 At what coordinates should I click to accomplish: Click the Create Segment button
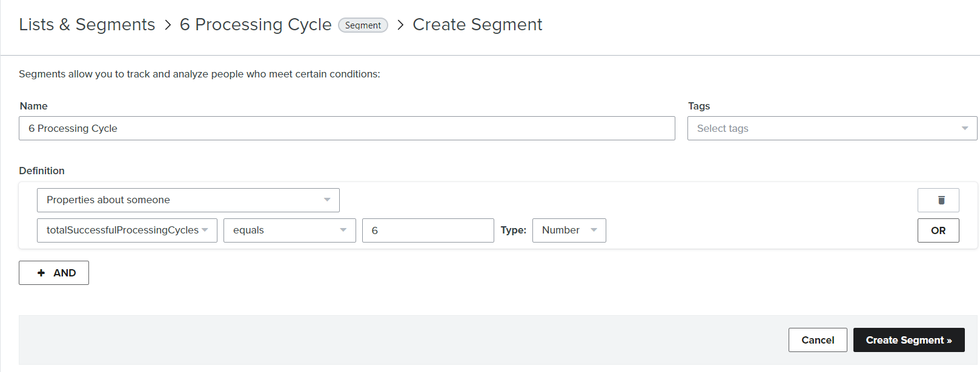pos(909,340)
